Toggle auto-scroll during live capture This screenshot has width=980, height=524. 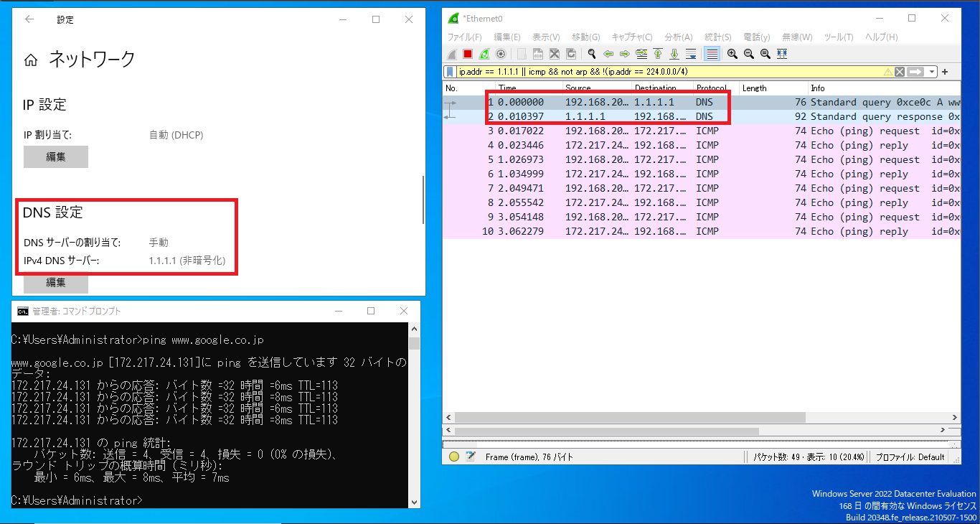(691, 54)
